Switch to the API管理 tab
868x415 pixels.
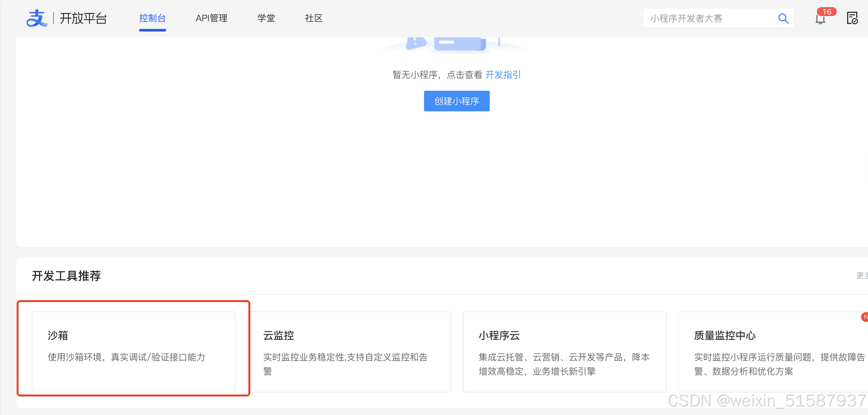click(212, 18)
